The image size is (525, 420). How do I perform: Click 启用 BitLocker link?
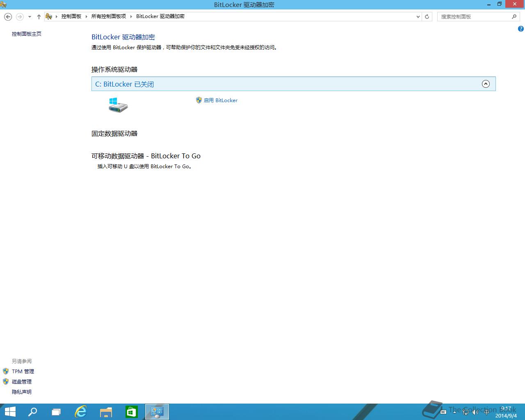(x=221, y=100)
